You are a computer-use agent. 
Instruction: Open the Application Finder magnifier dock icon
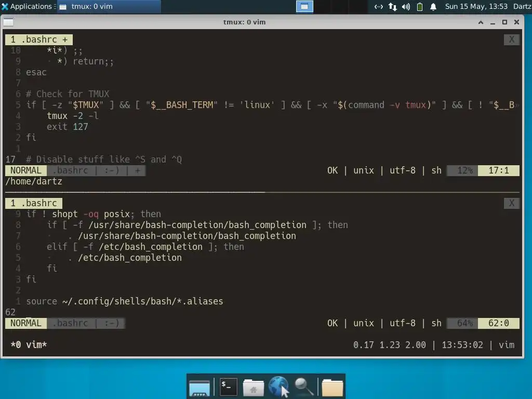304,387
